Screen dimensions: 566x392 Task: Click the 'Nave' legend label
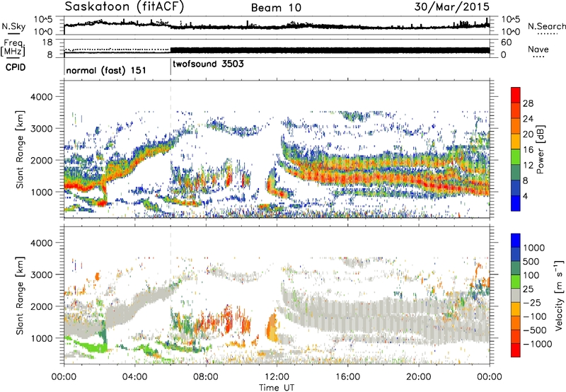pyautogui.click(x=538, y=49)
